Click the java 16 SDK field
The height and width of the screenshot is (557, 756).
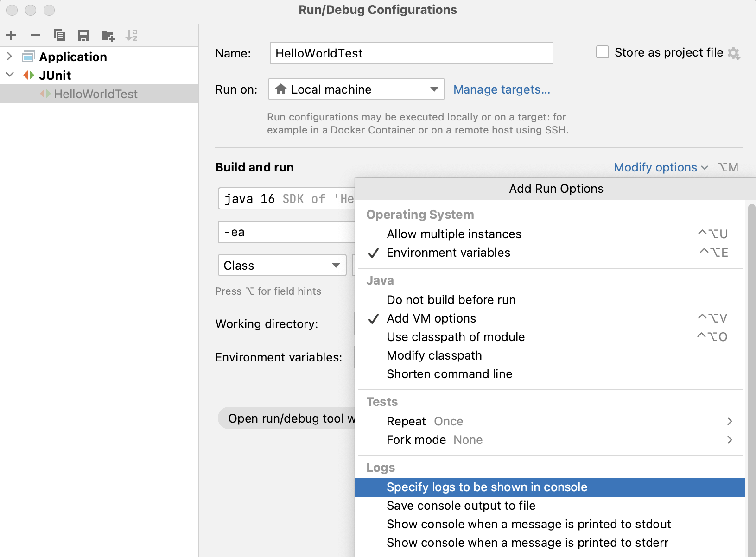tap(287, 198)
